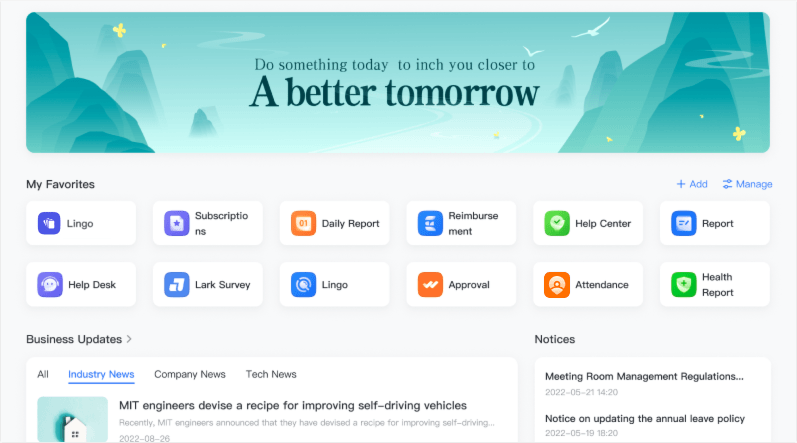Click the blue Lingo search icon
797x443 pixels.
point(303,284)
